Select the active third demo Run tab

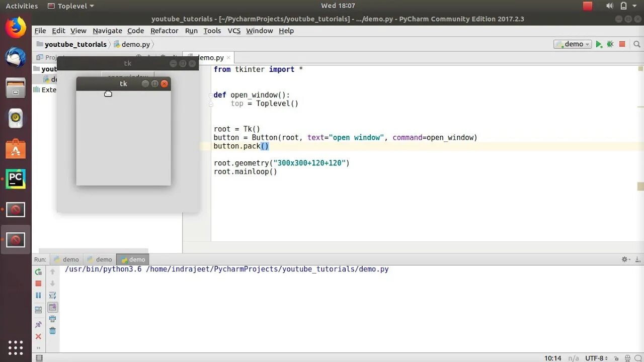pos(133,259)
